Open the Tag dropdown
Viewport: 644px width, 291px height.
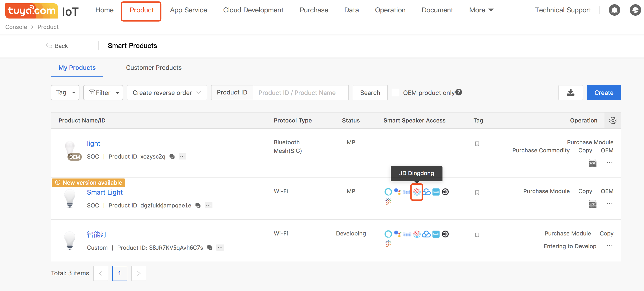point(65,93)
